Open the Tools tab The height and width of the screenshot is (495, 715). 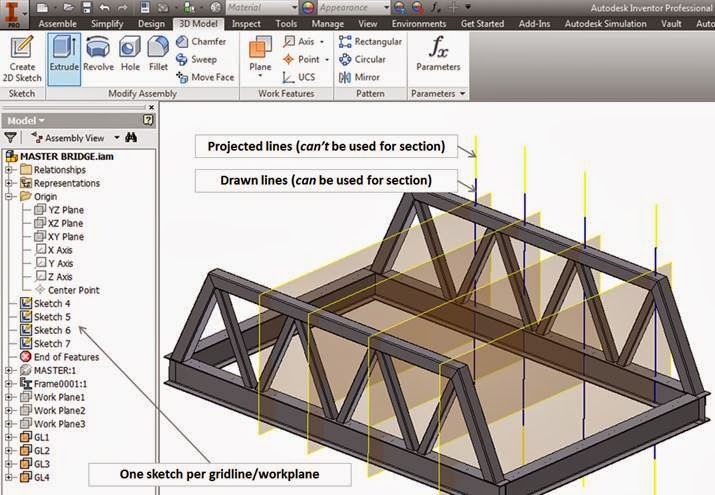point(286,24)
